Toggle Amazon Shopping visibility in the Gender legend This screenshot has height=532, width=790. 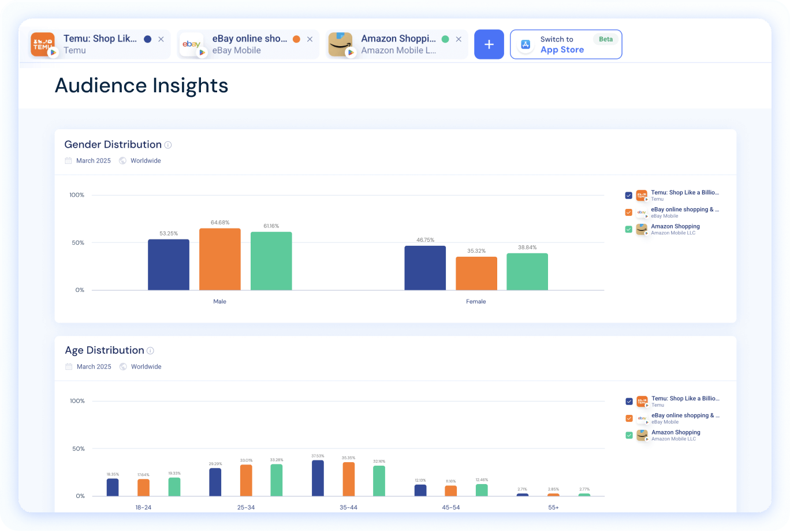628,228
